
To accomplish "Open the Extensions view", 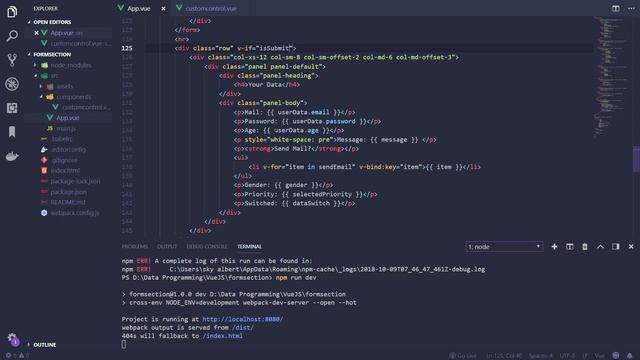I will pos(12,108).
